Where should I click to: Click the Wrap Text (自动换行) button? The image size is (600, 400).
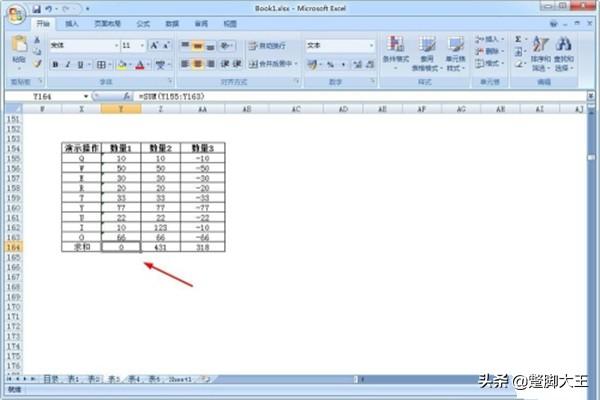click(265, 46)
